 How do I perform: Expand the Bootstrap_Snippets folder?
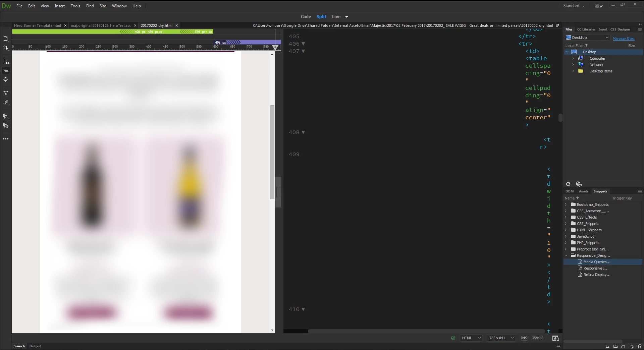pos(566,205)
